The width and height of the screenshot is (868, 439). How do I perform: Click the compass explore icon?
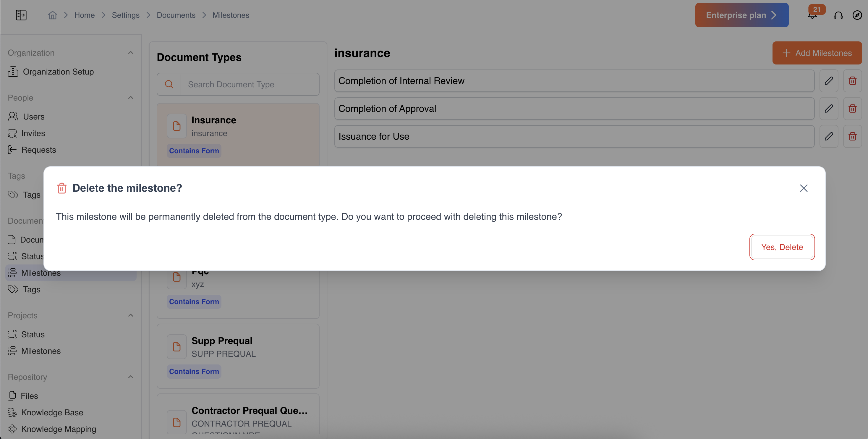[x=857, y=15]
